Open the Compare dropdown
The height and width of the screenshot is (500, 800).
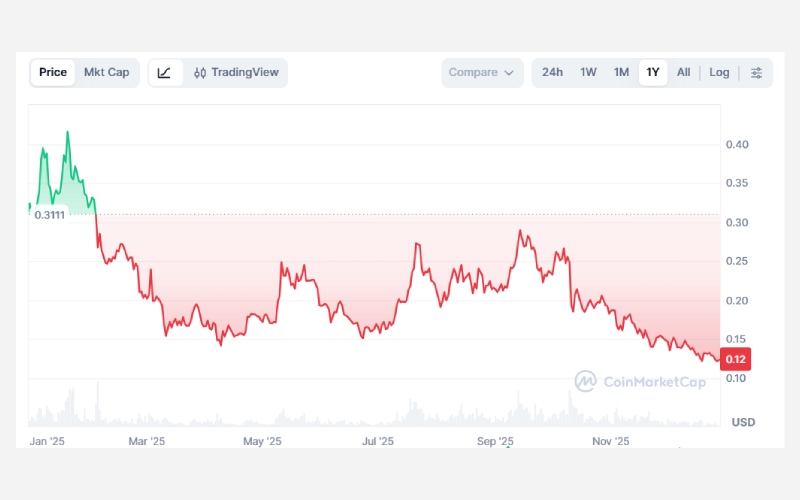(x=481, y=73)
